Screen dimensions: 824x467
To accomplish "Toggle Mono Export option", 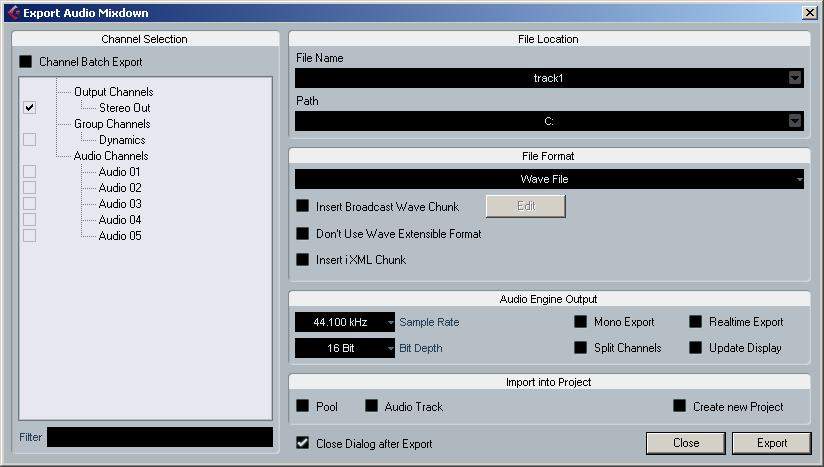I will click(580, 321).
